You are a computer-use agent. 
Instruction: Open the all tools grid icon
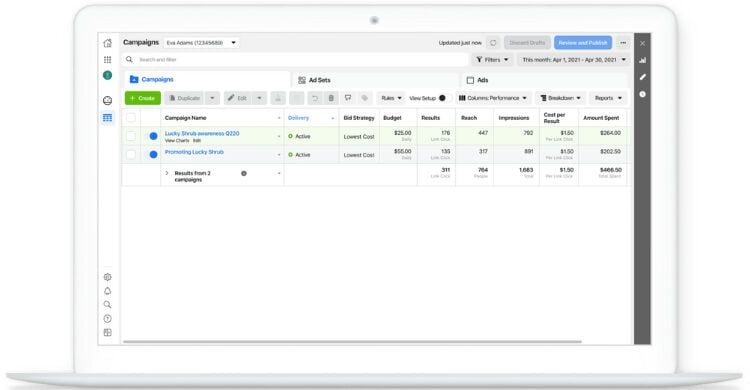click(x=108, y=60)
